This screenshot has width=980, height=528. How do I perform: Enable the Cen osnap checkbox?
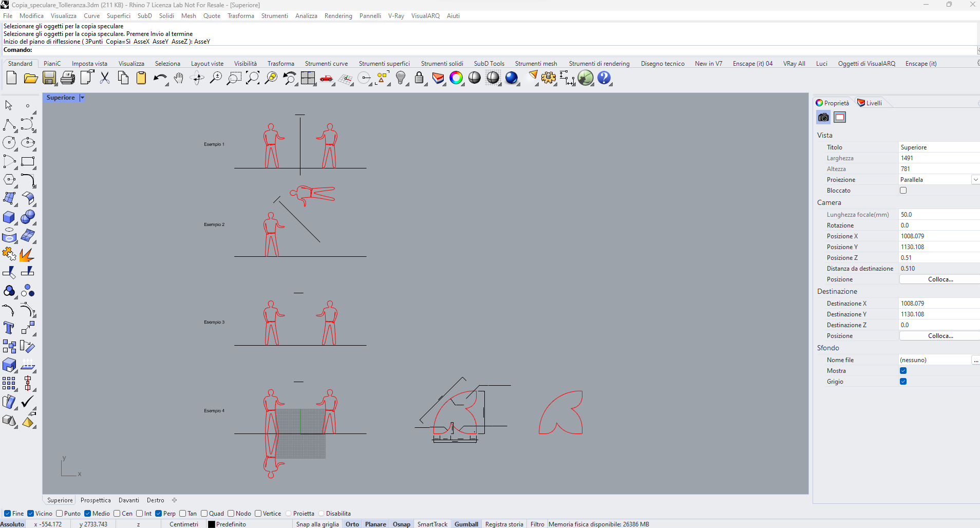pyautogui.click(x=117, y=514)
